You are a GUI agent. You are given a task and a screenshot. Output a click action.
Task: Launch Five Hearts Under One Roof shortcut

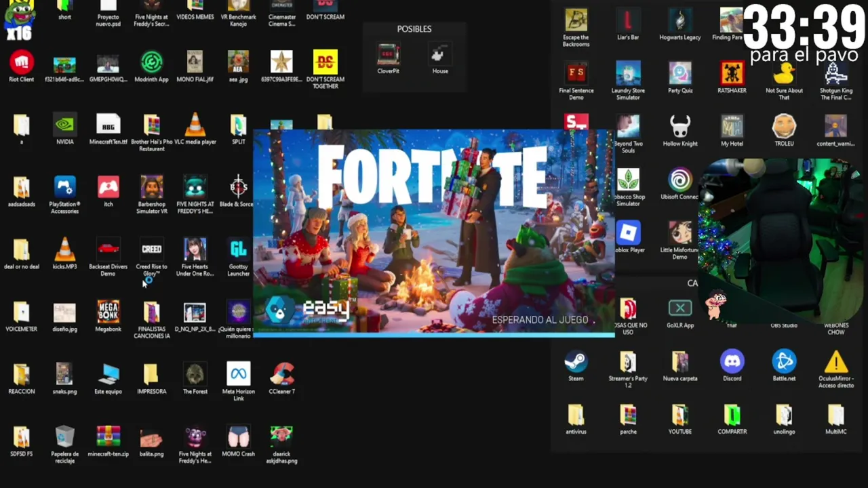(195, 250)
